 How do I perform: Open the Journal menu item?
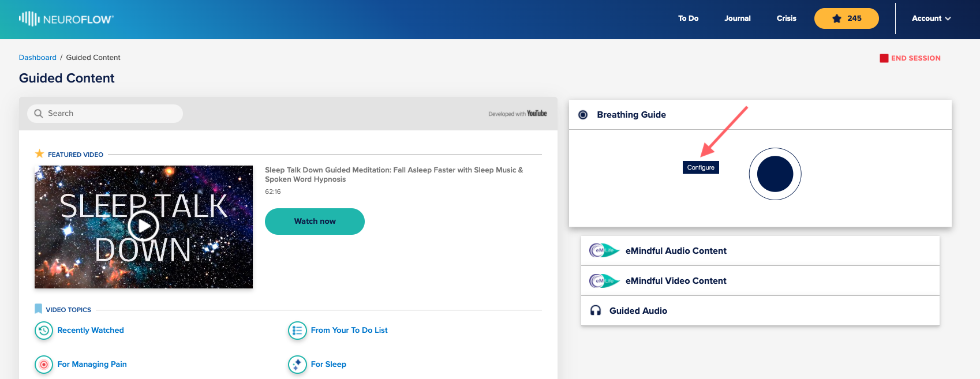tap(738, 18)
